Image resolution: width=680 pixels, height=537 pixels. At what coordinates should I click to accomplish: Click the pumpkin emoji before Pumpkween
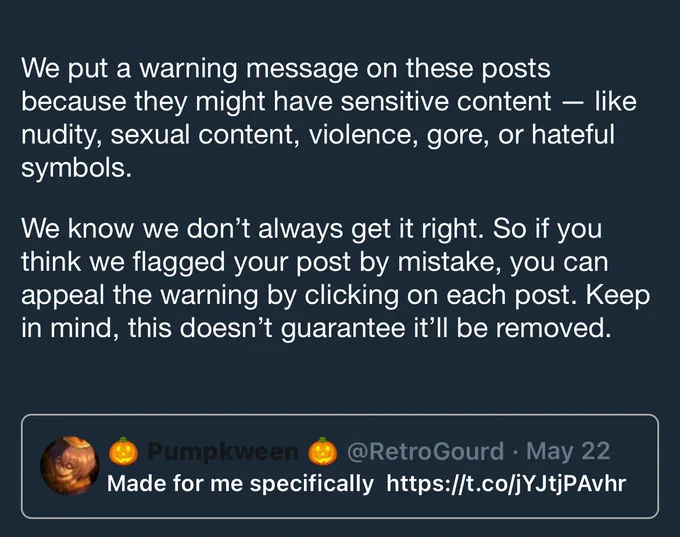click(x=123, y=451)
